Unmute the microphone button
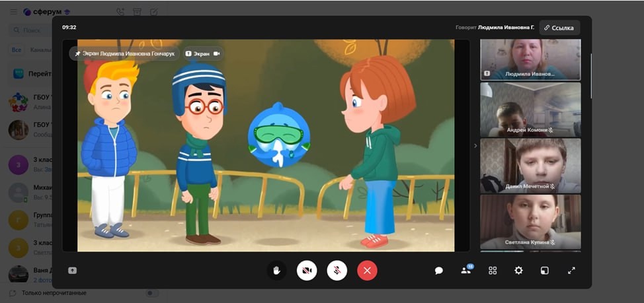Screen dimensions: 644x303 pos(337,271)
